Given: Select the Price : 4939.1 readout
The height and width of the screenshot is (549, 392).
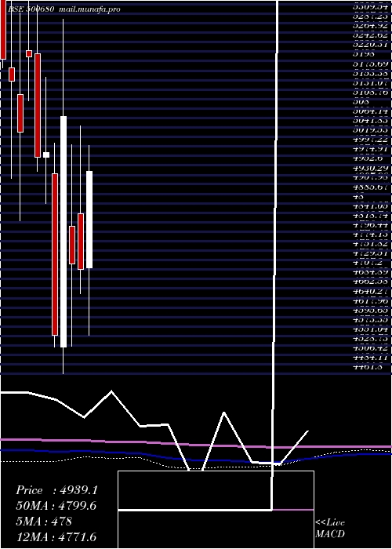Looking at the screenshot, I should (56, 490).
